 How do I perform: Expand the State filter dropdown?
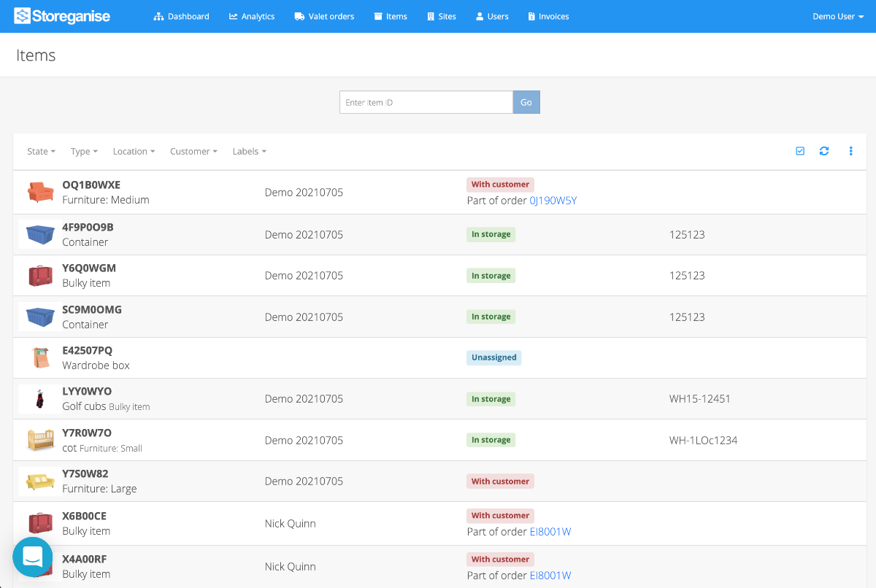pos(41,152)
